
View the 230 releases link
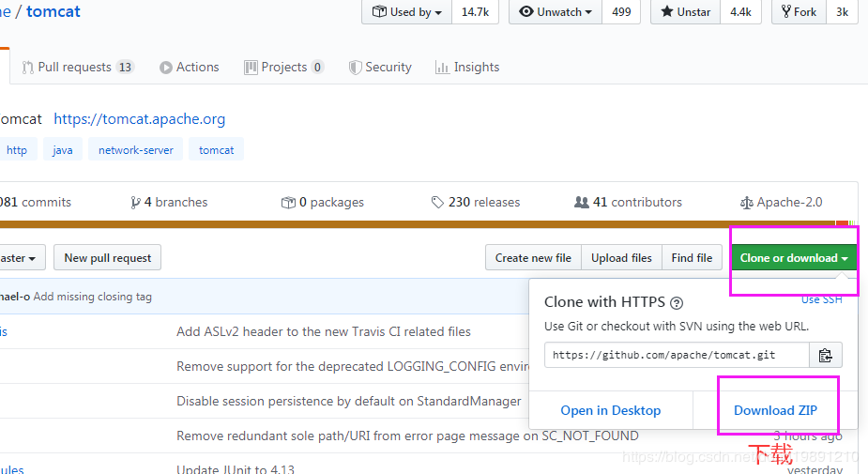click(x=476, y=202)
